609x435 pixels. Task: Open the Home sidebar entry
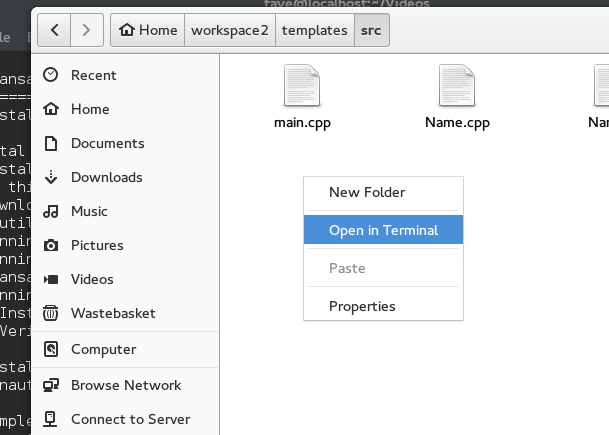click(x=125, y=109)
